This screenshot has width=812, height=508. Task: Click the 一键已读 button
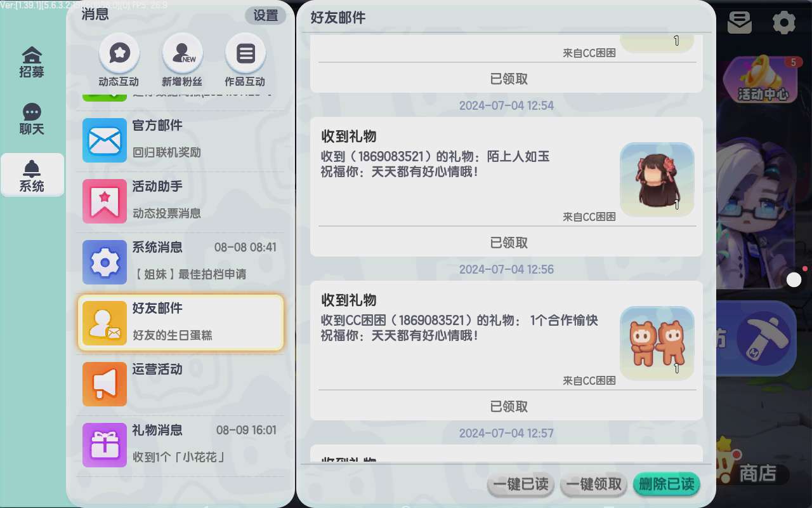point(521,485)
